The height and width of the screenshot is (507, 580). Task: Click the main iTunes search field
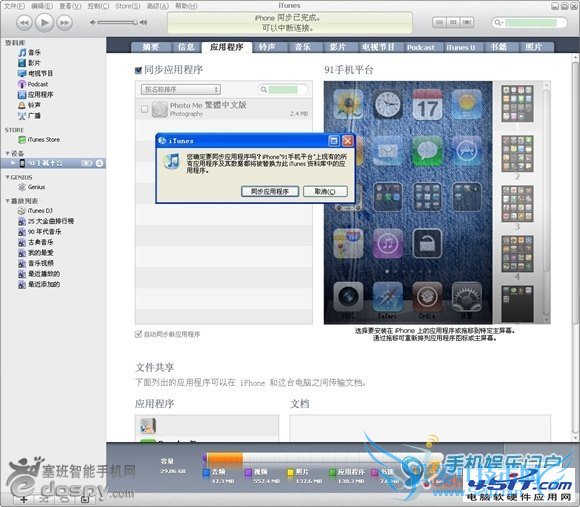point(529,23)
